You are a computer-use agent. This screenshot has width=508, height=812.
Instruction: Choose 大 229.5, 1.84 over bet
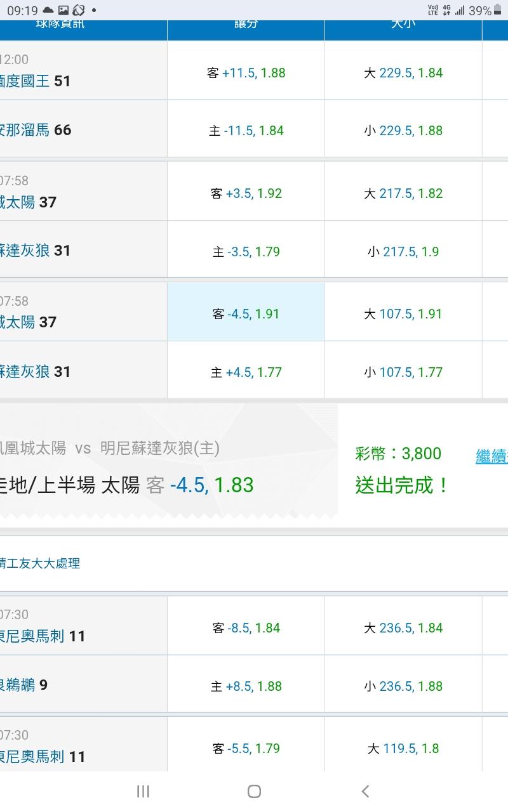coord(403,73)
